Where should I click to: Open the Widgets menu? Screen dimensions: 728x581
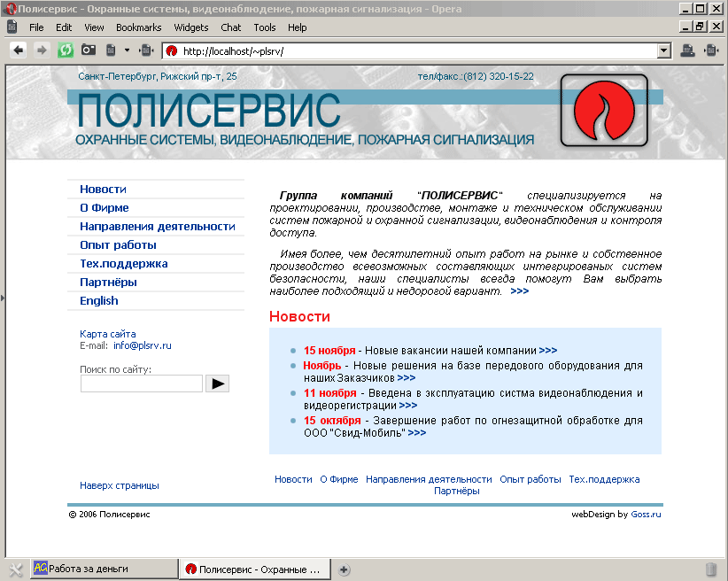click(190, 27)
